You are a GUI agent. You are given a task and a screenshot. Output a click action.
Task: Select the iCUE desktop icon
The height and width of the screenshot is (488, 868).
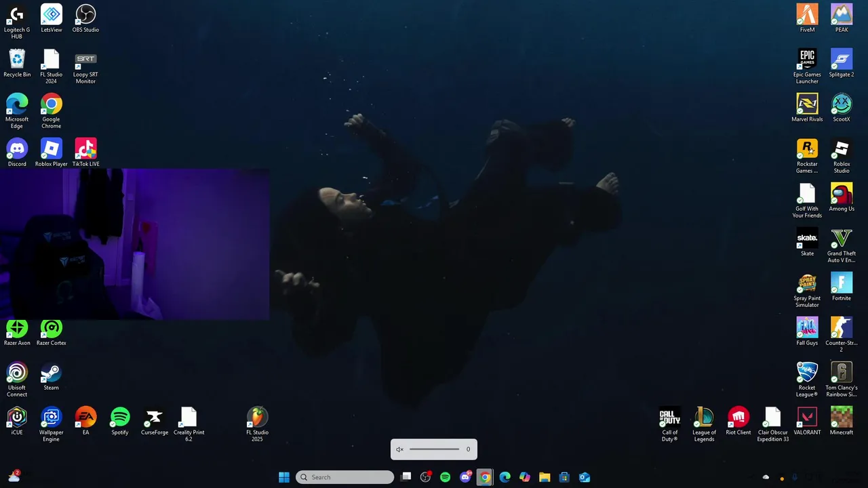[17, 421]
